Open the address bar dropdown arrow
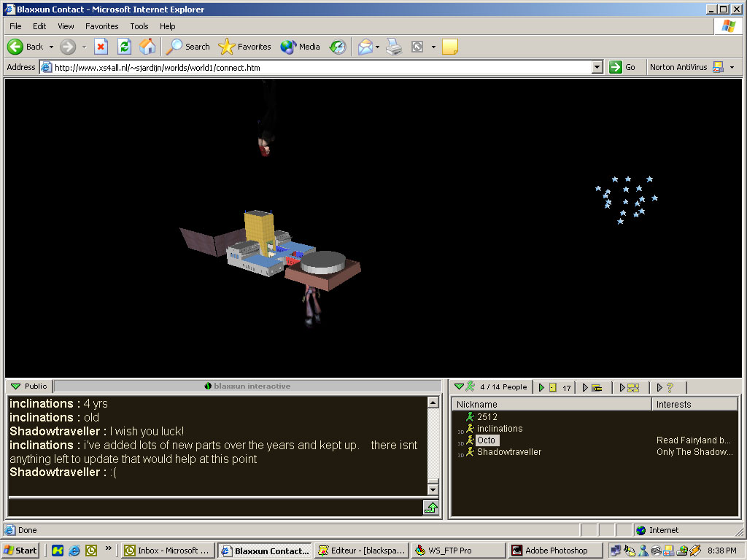 (597, 67)
